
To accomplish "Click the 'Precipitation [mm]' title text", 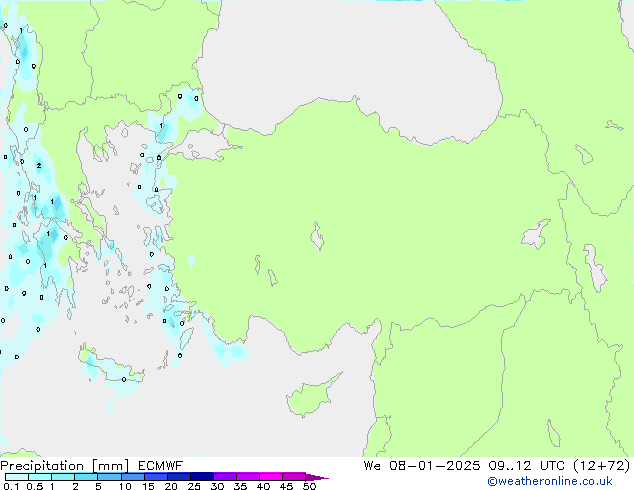I will coord(65,466).
